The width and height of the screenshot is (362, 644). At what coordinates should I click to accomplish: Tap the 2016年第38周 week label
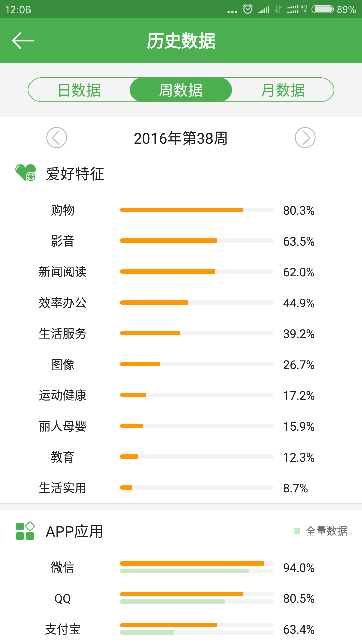[x=181, y=138]
